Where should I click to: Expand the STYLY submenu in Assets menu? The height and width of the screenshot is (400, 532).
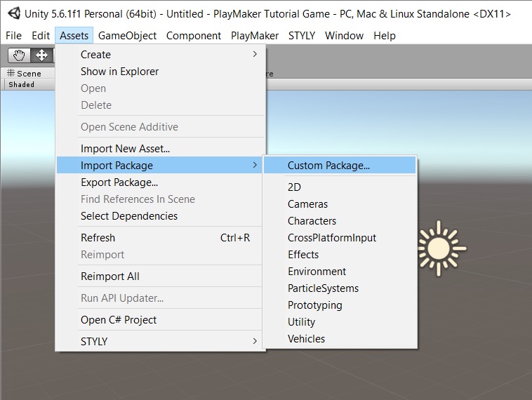(x=160, y=341)
